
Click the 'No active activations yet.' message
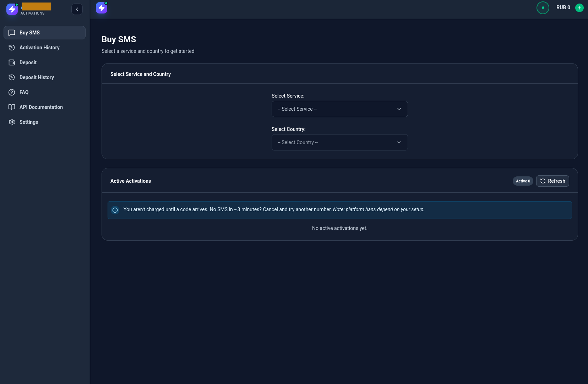tap(340, 228)
